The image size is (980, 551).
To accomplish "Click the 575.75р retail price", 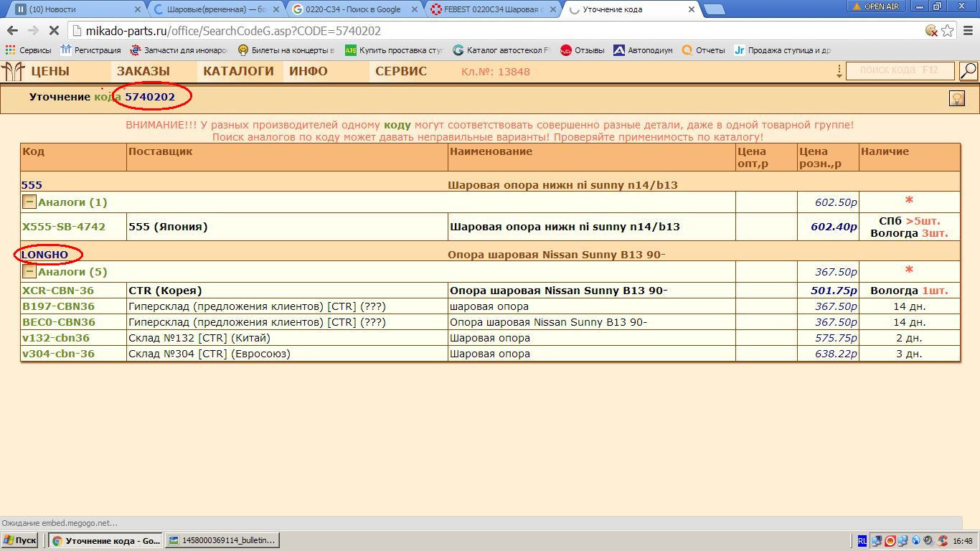I will (836, 338).
